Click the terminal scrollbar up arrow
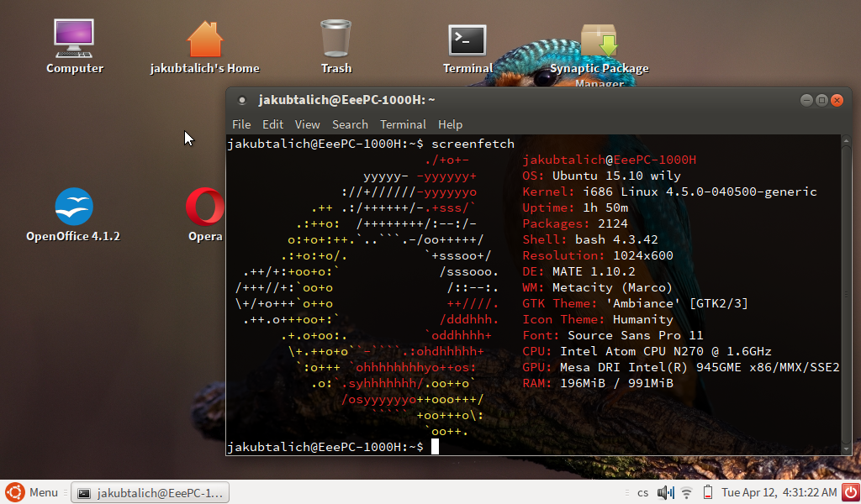The height and width of the screenshot is (504, 861). 846,139
